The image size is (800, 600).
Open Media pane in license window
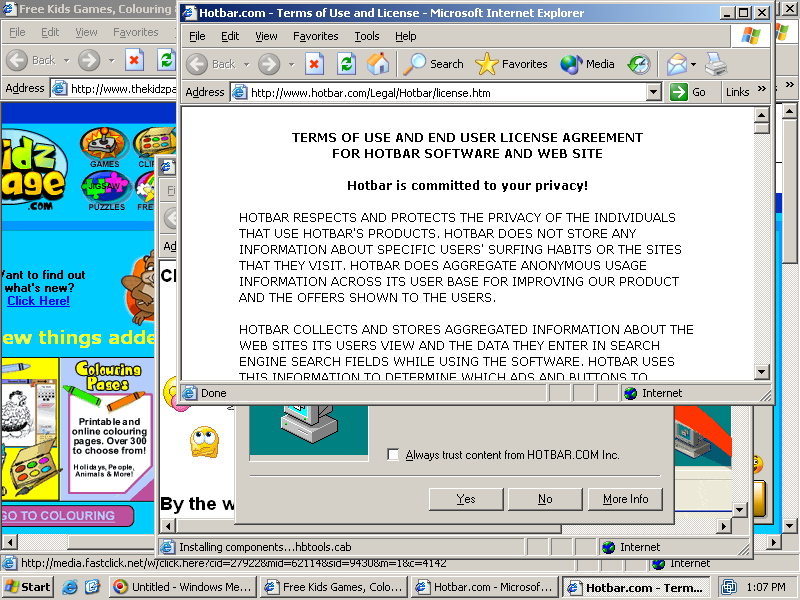(x=587, y=64)
